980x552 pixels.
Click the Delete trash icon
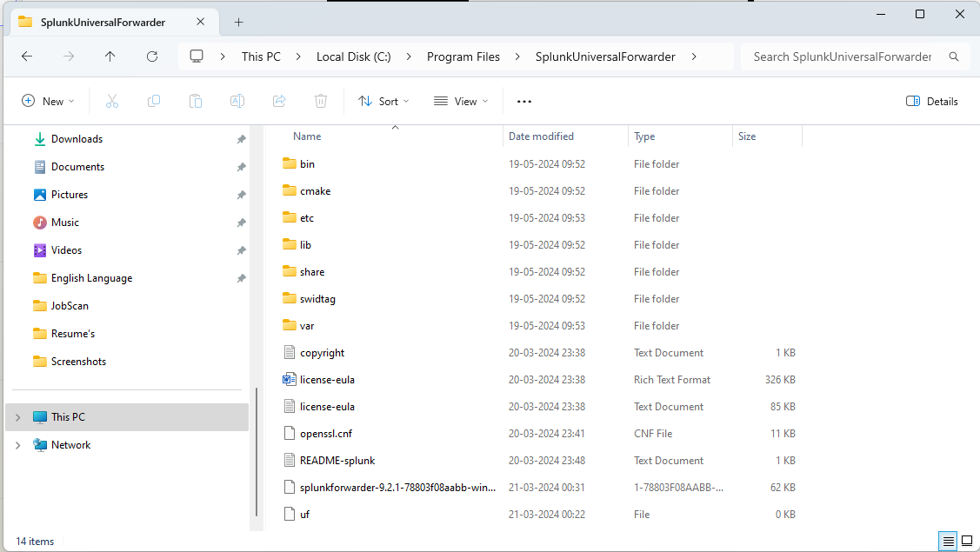[321, 102]
